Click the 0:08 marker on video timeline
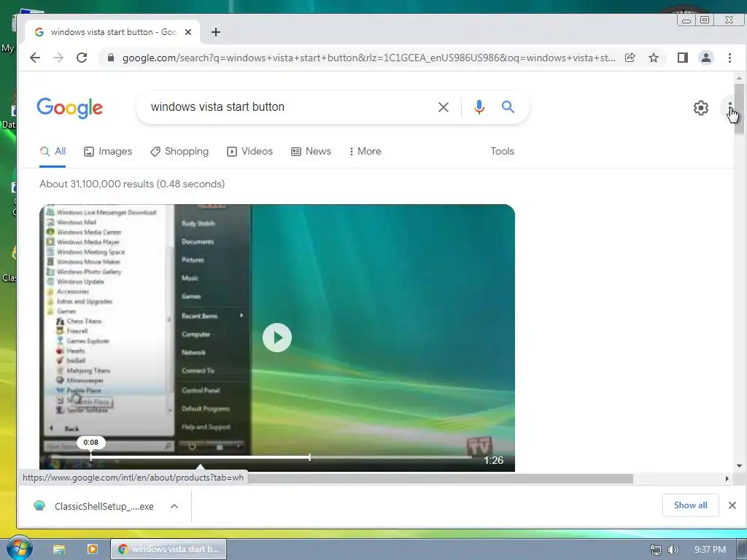 click(91, 457)
